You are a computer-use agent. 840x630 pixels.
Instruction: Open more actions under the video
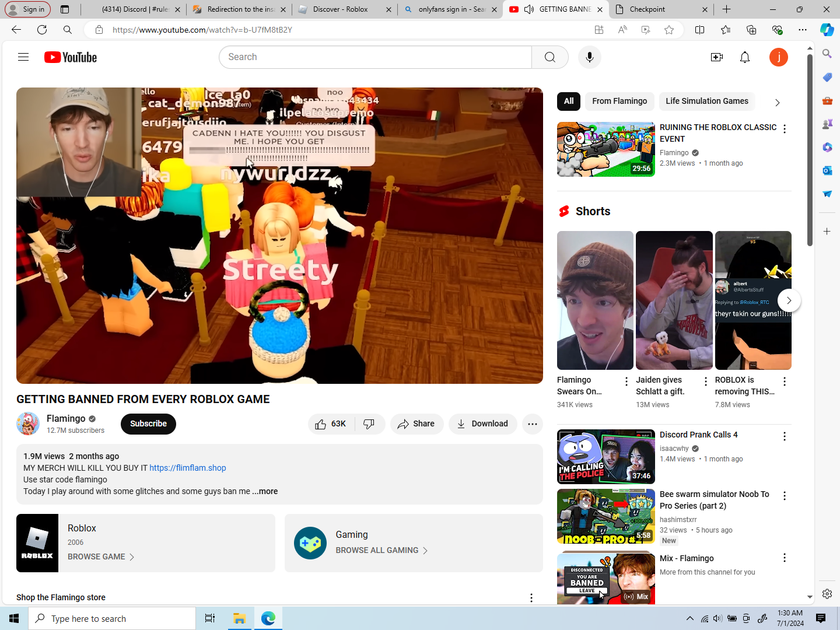(x=532, y=424)
